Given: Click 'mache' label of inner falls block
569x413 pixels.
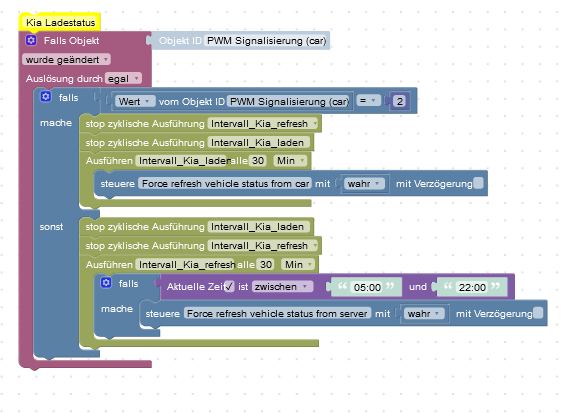Looking at the screenshot, I should [x=117, y=308].
